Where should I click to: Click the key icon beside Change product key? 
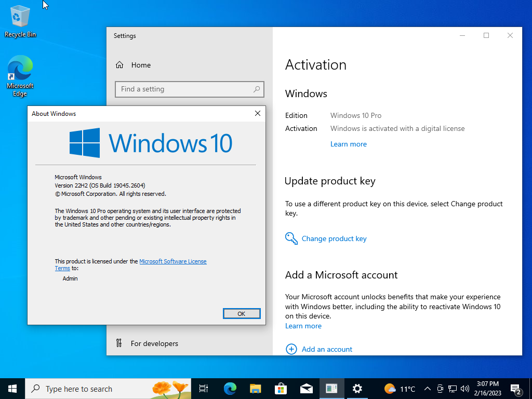point(291,238)
